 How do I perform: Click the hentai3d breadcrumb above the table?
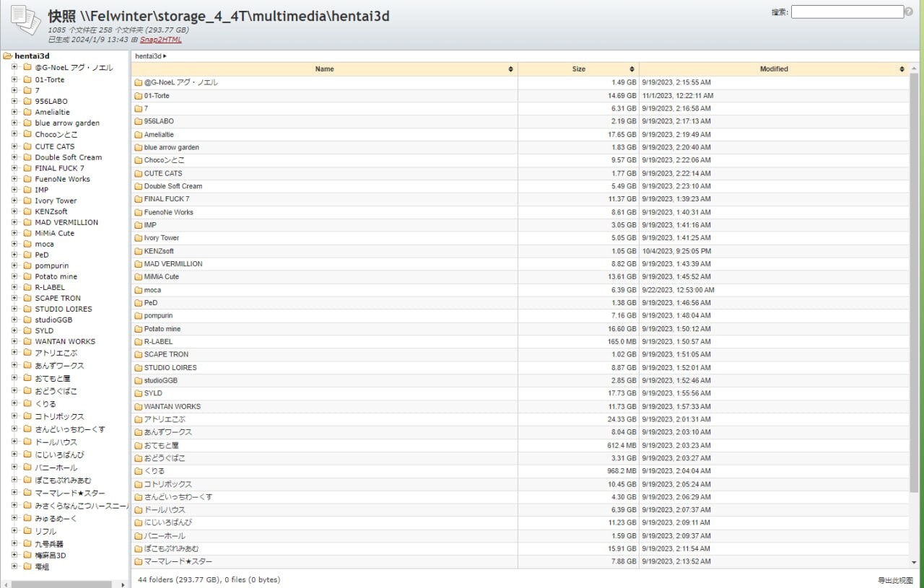coord(148,56)
